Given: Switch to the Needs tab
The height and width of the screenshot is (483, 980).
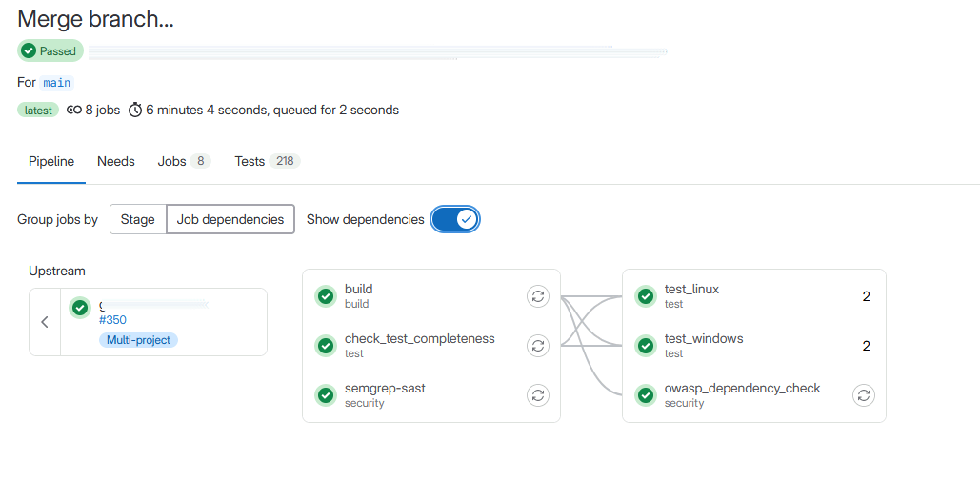Looking at the screenshot, I should point(115,161).
